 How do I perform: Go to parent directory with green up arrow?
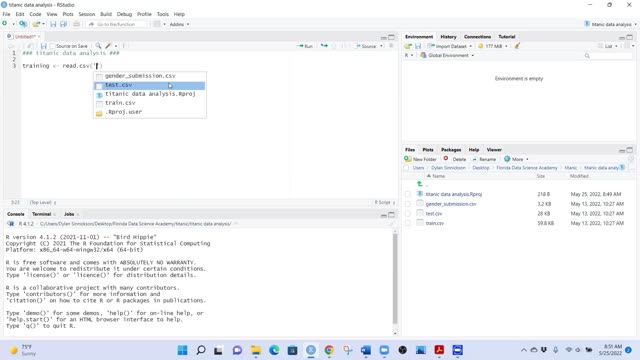pos(420,184)
